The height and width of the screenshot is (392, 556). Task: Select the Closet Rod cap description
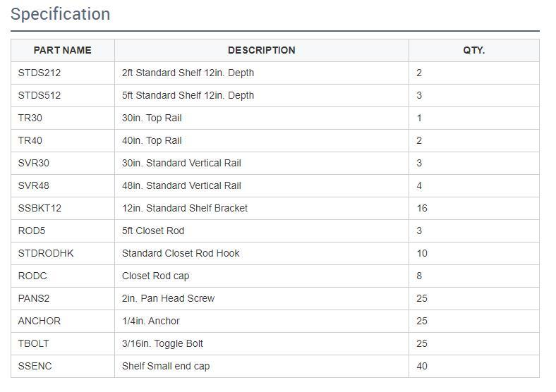click(x=156, y=276)
